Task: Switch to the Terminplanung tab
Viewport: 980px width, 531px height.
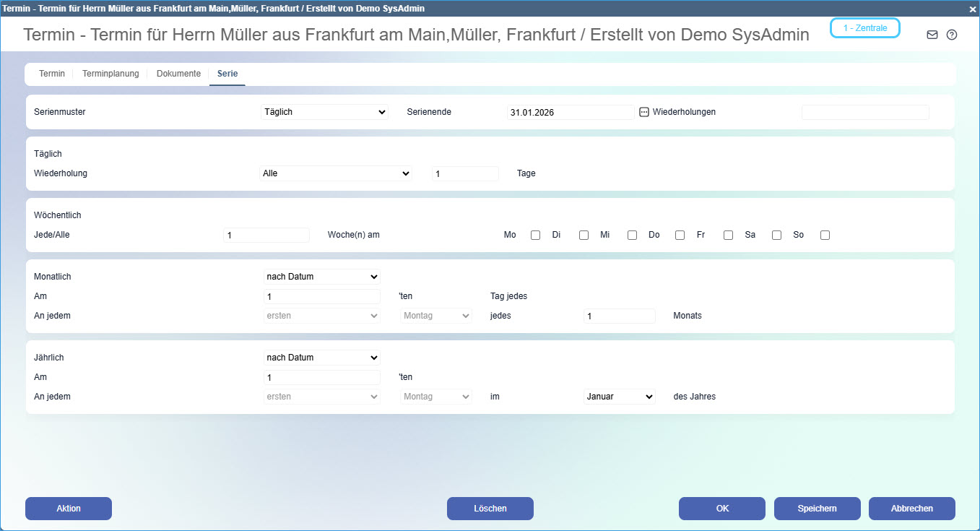Action: point(110,74)
